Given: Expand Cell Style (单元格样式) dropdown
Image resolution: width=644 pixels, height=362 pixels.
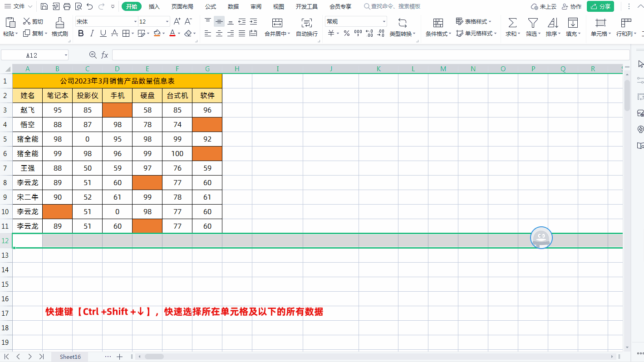Looking at the screenshot, I should (x=495, y=34).
